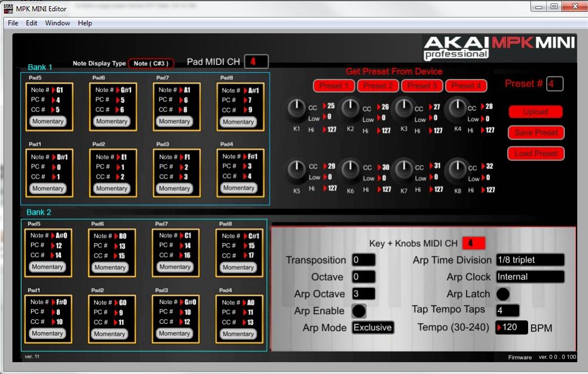This screenshot has width=588, height=374.
Task: Click the K5 knob dial
Action: tap(297, 169)
